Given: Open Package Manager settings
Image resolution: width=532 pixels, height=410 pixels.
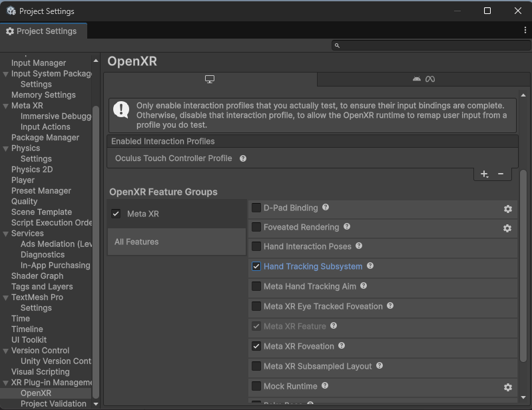Looking at the screenshot, I should [x=45, y=137].
